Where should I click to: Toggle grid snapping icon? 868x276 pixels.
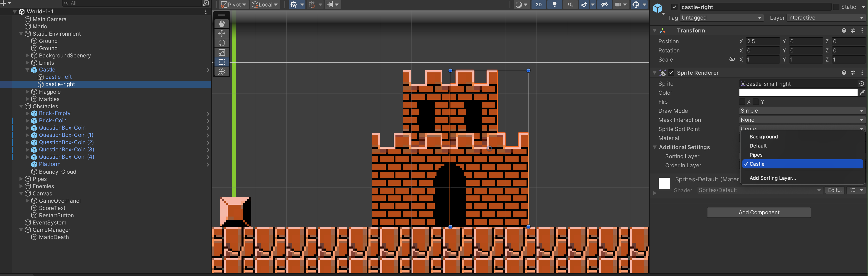pyautogui.click(x=293, y=4)
